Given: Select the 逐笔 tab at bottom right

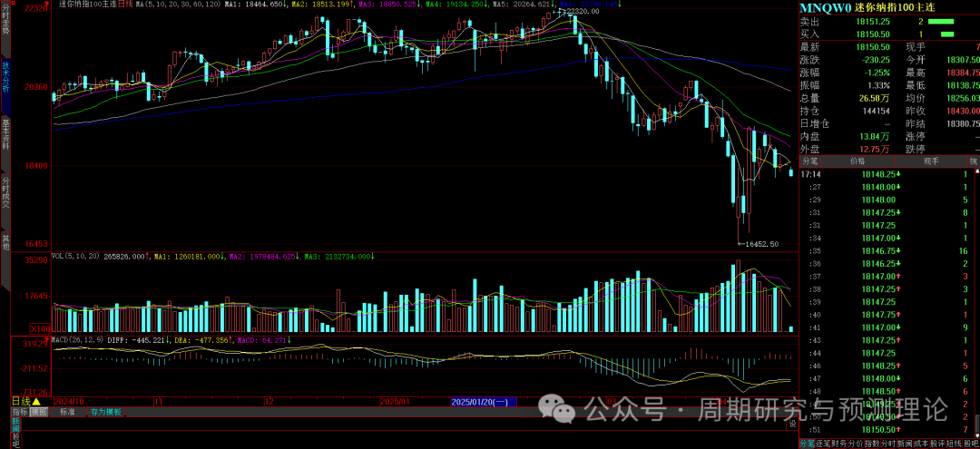Looking at the screenshot, I should (x=821, y=444).
